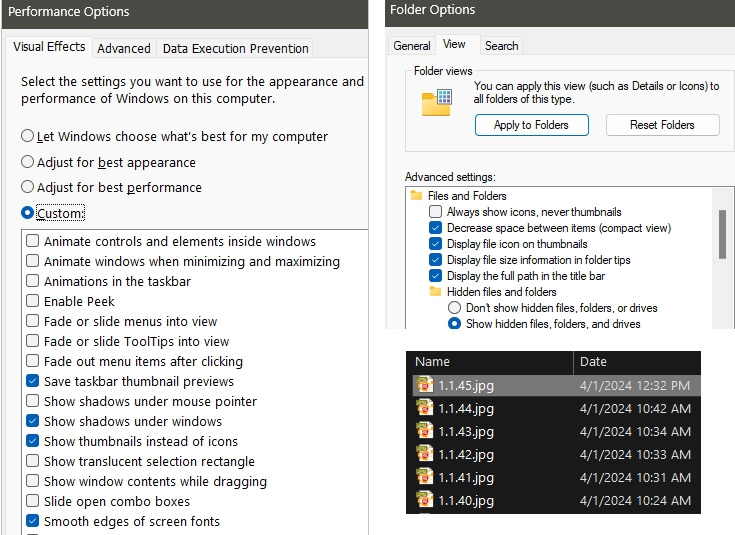Screen dimensions: 735x535
Task: Switch to General tab in Folder Options
Action: tap(412, 45)
